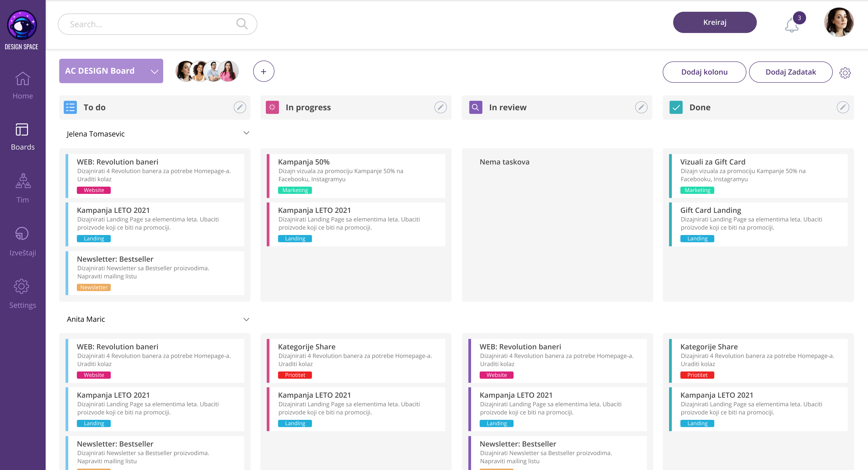Open Anita's To do Newsletter: Bestseller card
868x470 pixels.
tap(155, 453)
